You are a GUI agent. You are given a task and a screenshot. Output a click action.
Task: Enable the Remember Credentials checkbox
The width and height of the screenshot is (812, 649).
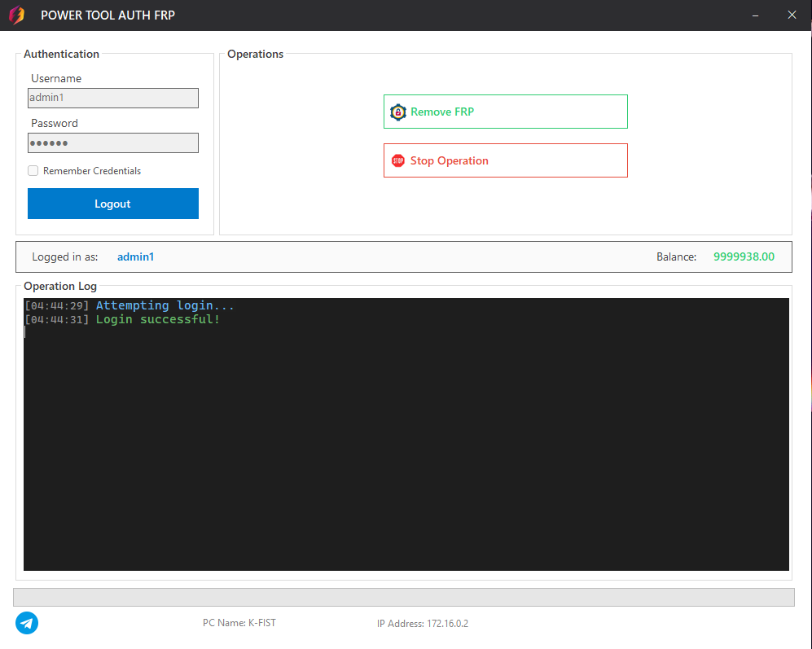(x=33, y=170)
